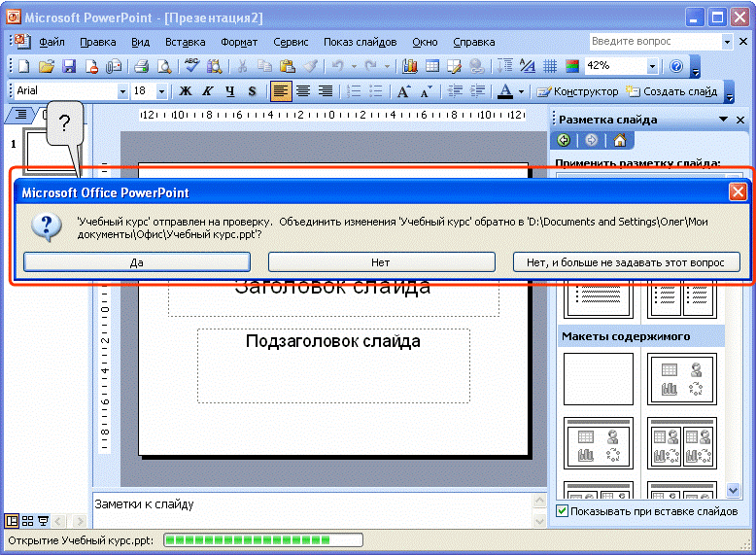Click the 'Нет' dialog button
The height and width of the screenshot is (555, 756).
[381, 262]
